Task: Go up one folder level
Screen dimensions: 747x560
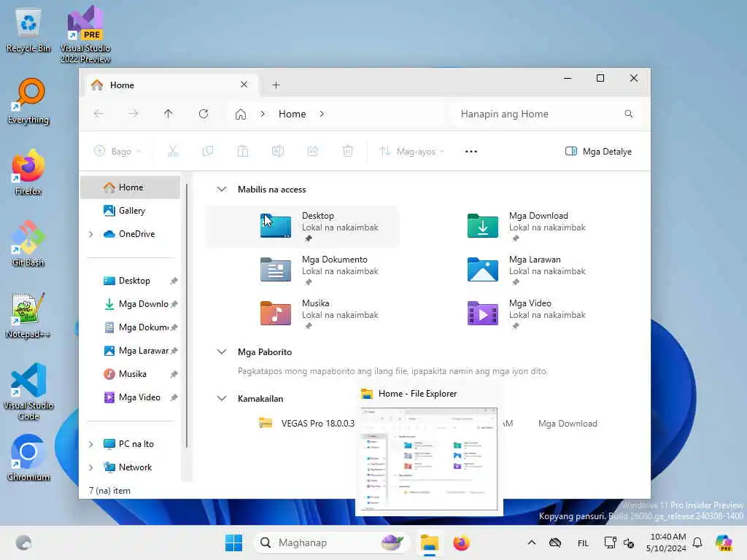Action: click(169, 114)
